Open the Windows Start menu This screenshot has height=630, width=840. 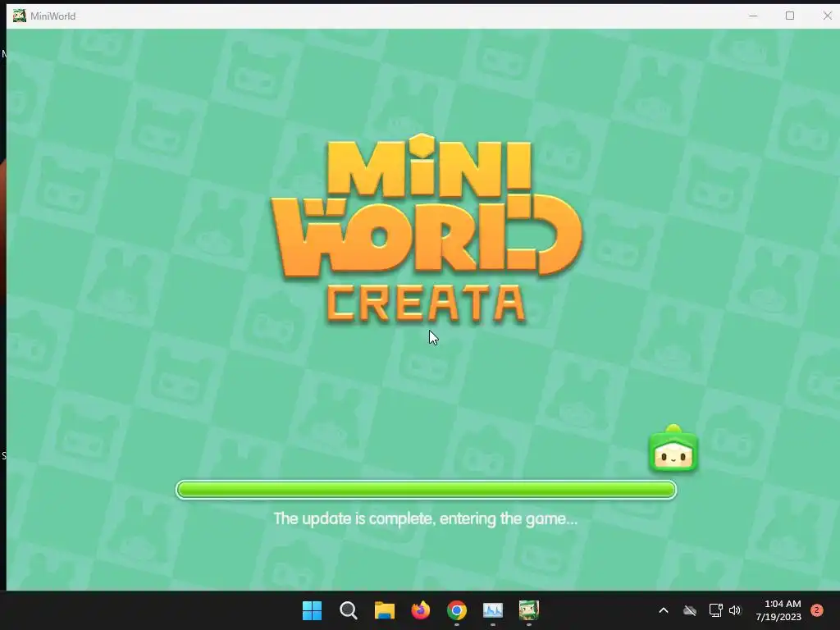(313, 610)
